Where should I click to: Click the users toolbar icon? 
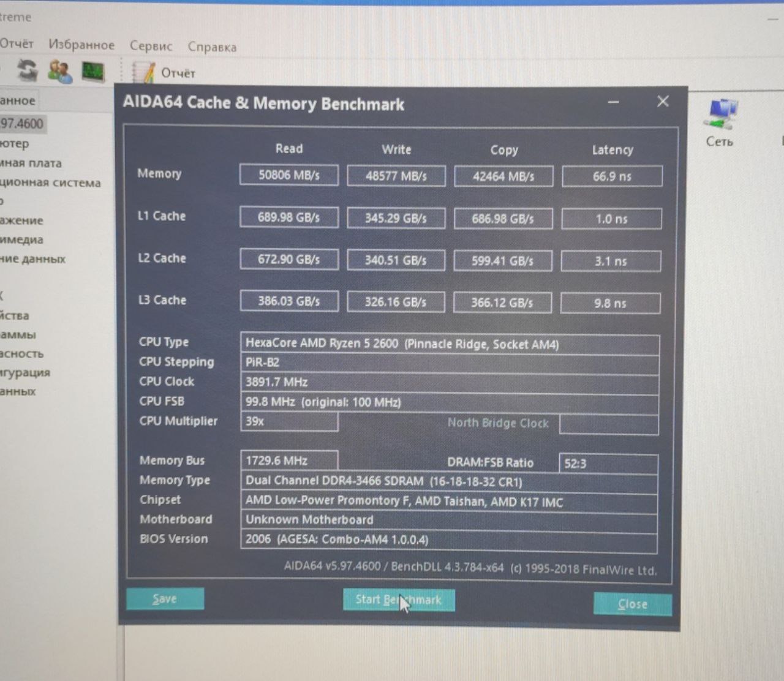59,72
